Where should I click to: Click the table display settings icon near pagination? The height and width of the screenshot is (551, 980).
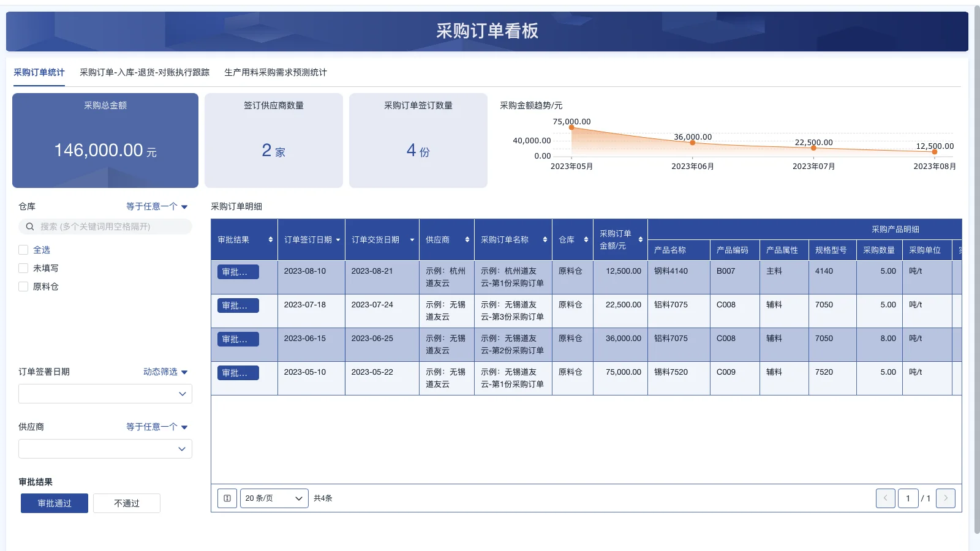tap(227, 498)
